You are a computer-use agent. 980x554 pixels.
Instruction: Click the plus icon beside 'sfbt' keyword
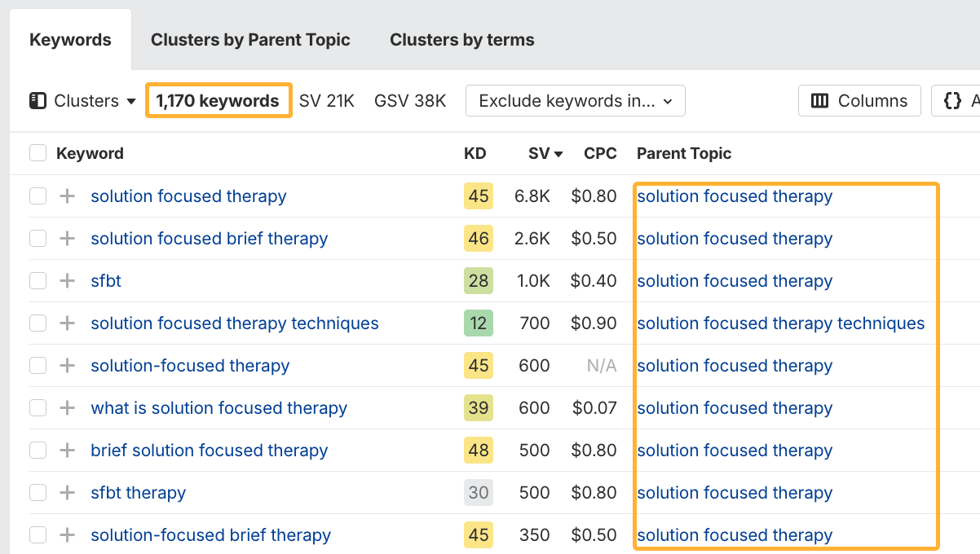click(68, 281)
